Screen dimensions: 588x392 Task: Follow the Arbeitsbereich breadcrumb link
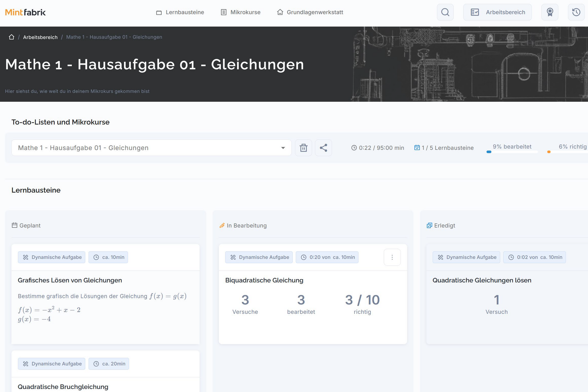click(40, 37)
